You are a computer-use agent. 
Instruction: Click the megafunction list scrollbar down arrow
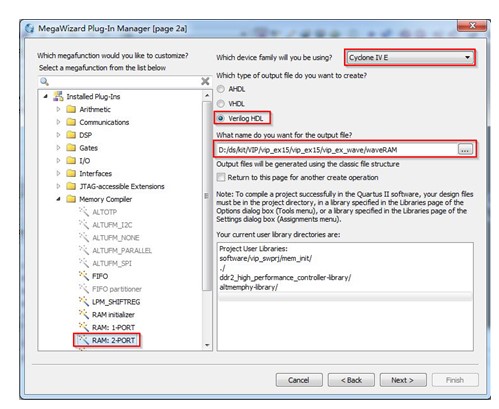(207, 345)
